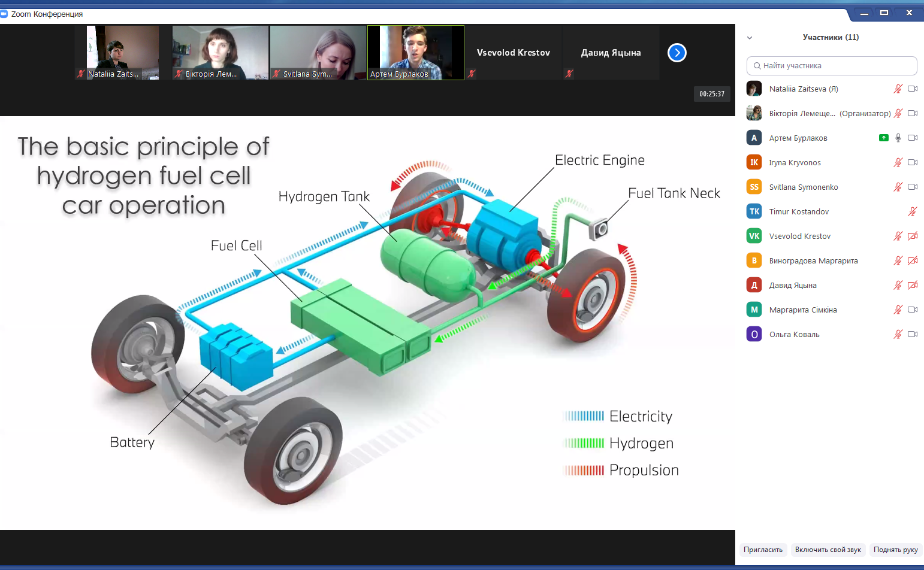Click the muted mic icon for Svitlana Symonenko
Viewport: 924px width, 570px height.
tap(898, 187)
